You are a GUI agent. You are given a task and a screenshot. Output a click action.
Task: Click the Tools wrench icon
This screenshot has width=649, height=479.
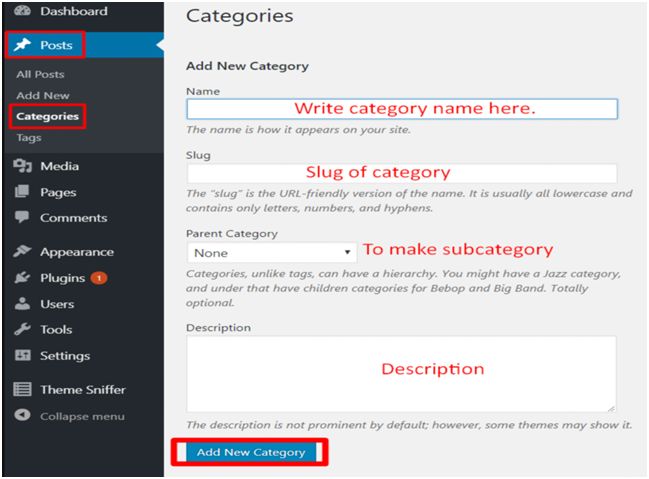tap(22, 330)
